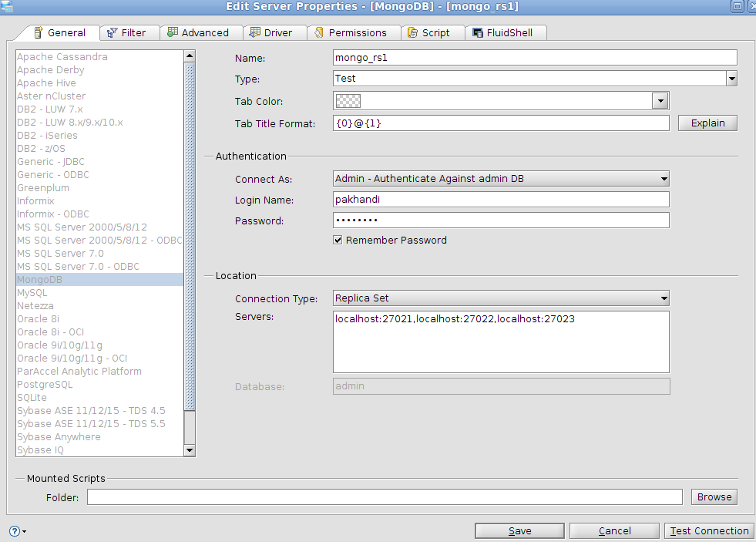Viewport: 756px width, 542px height.
Task: Open the Type dropdown arrow
Action: pyautogui.click(x=732, y=78)
